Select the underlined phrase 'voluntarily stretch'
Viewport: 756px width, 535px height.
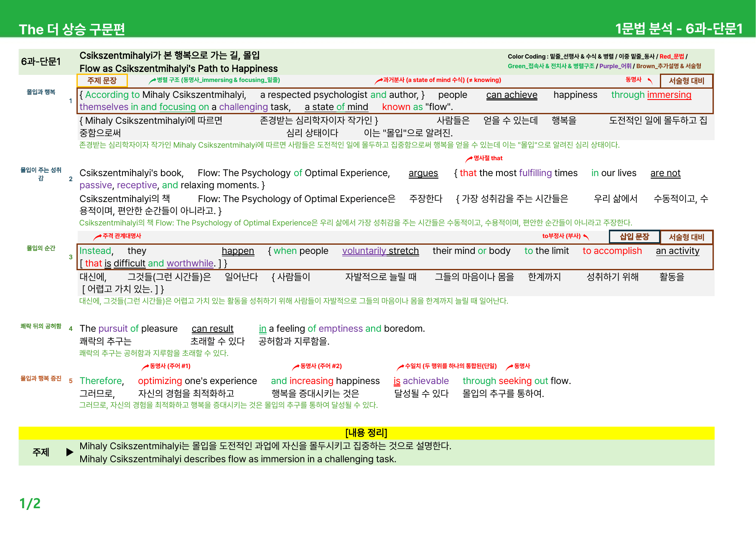coord(380,251)
